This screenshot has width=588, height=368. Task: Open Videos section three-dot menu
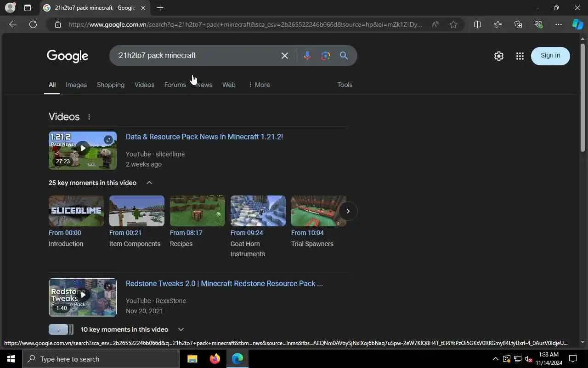[89, 117]
